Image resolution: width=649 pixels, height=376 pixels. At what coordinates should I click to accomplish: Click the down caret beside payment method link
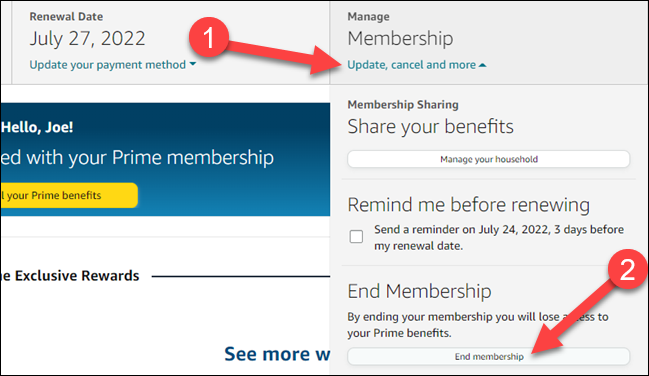[192, 64]
